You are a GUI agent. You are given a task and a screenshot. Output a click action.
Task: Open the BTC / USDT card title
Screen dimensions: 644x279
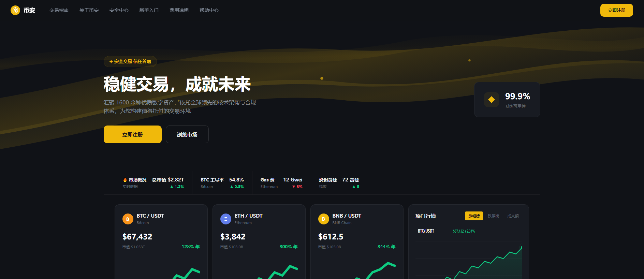(150, 216)
